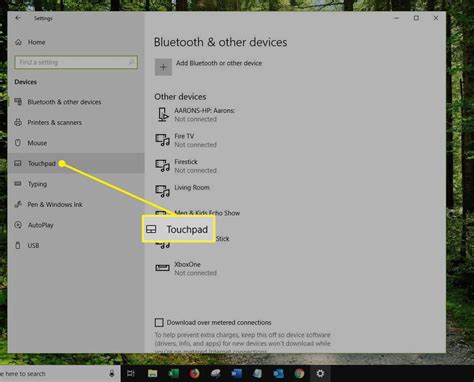Select Touchpad in the sidebar
Viewport: 474px width, 382px height.
pos(76,163)
